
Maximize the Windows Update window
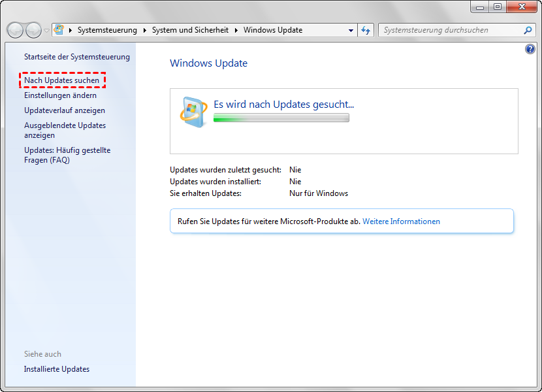pos(498,7)
